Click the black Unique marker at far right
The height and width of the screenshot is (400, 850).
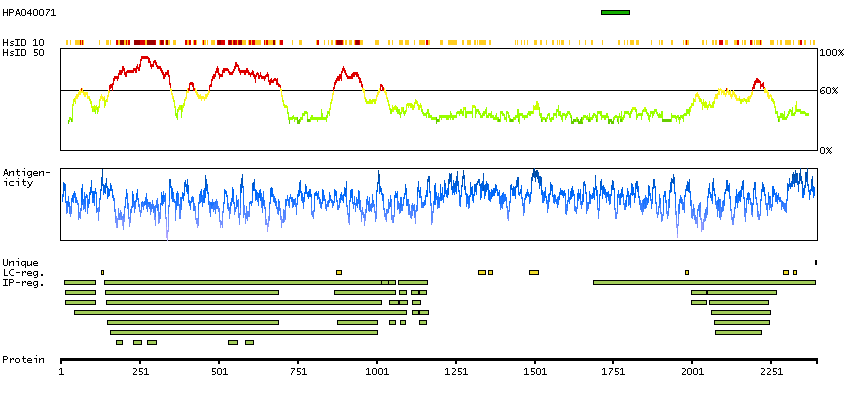pos(816,262)
